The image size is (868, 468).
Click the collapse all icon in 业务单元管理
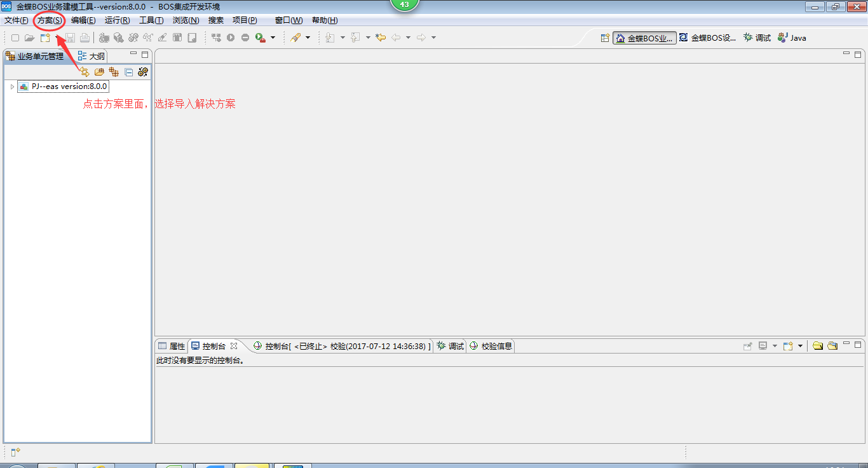pos(128,72)
